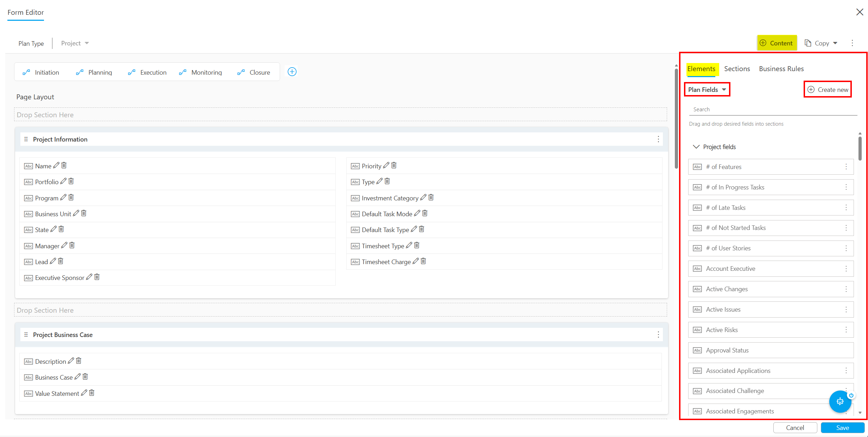Delete the Portfolio field with trash icon

(x=71, y=181)
